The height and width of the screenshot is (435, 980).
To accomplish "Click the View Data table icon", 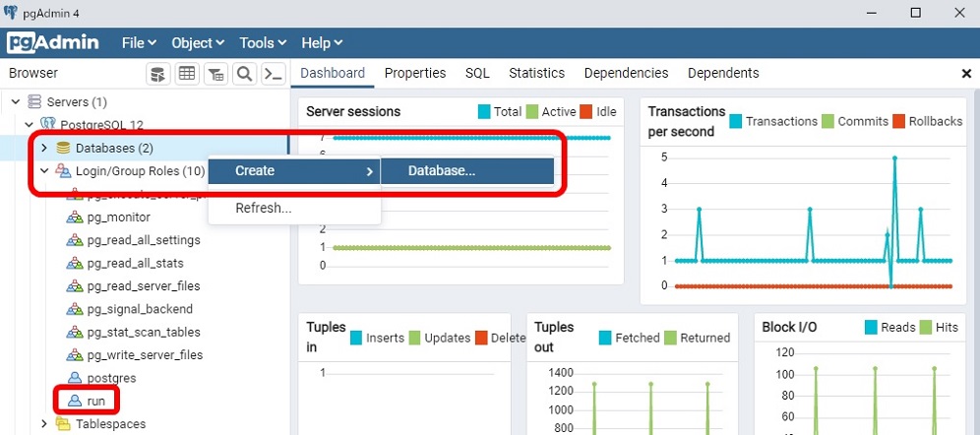I will tap(187, 74).
